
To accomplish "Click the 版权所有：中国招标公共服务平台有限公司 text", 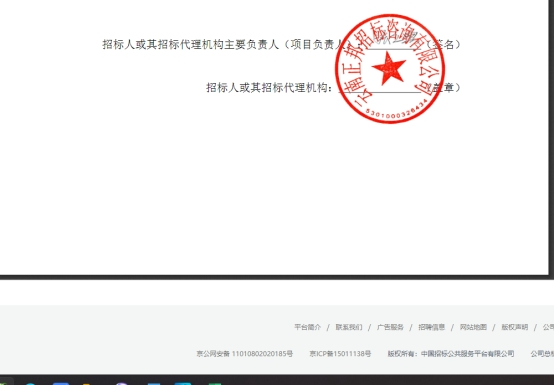I will [451, 354].
